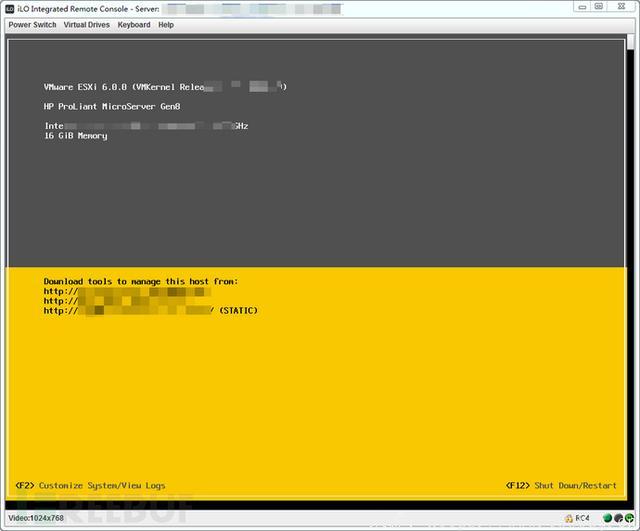Minimize the iLO Remote Console window
640x531 pixels.
tap(582, 6)
